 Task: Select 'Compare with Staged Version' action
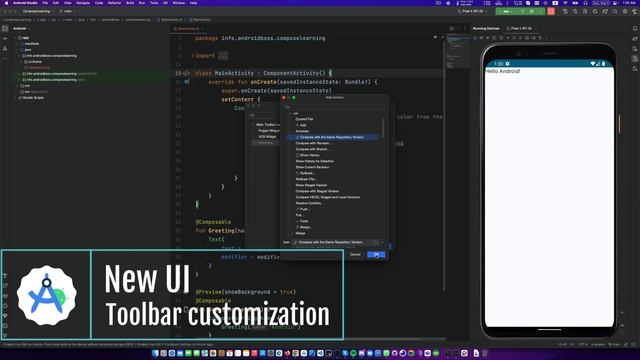317,191
